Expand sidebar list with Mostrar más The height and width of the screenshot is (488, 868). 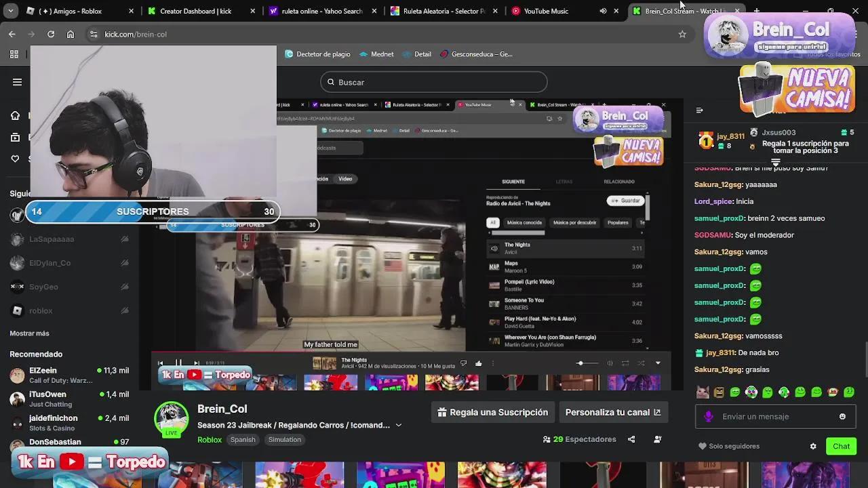(x=29, y=333)
